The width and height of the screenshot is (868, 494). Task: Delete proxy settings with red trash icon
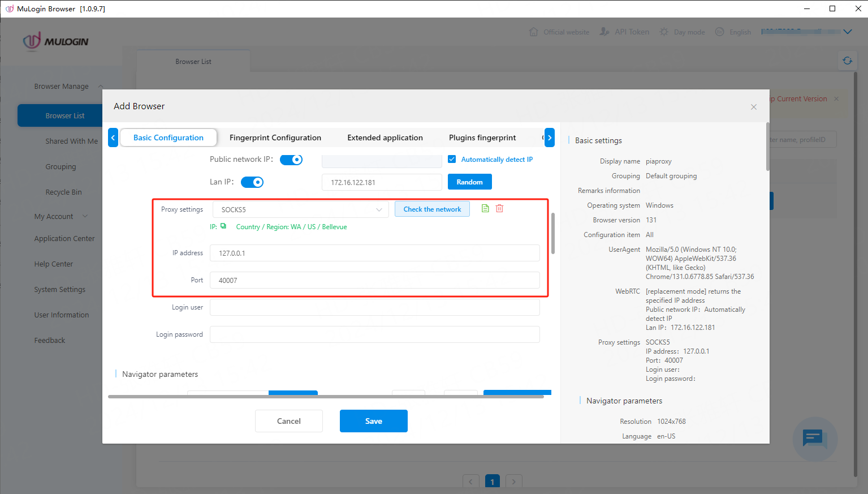tap(500, 209)
